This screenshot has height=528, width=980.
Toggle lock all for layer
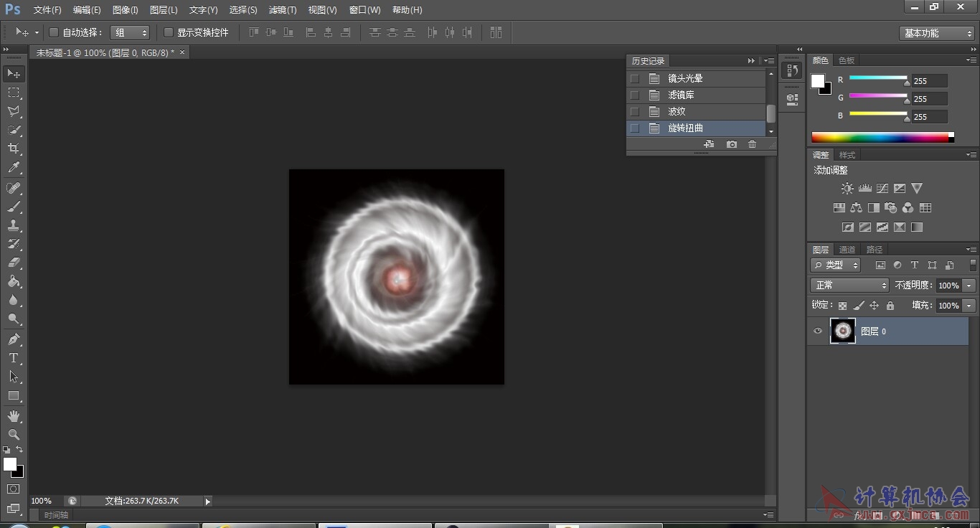tap(890, 306)
